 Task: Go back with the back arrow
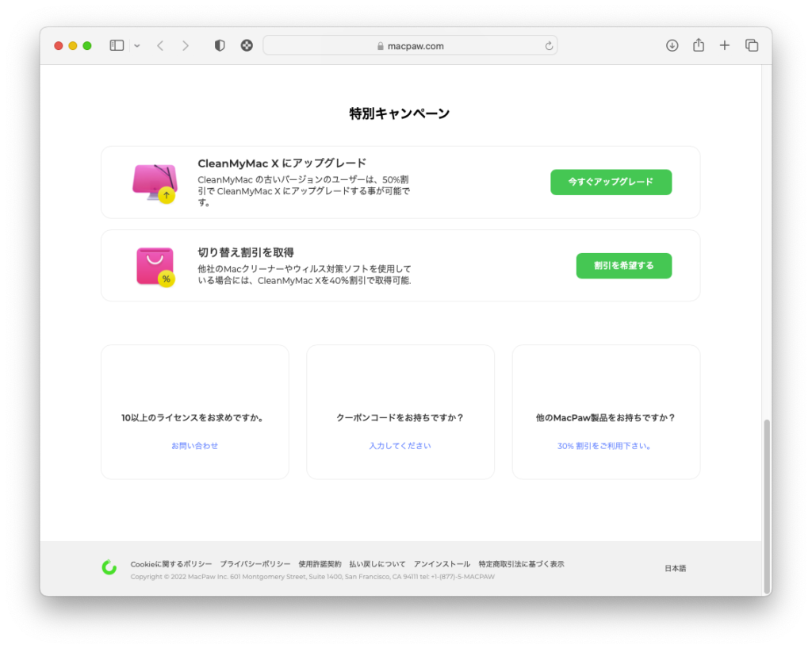pos(160,45)
